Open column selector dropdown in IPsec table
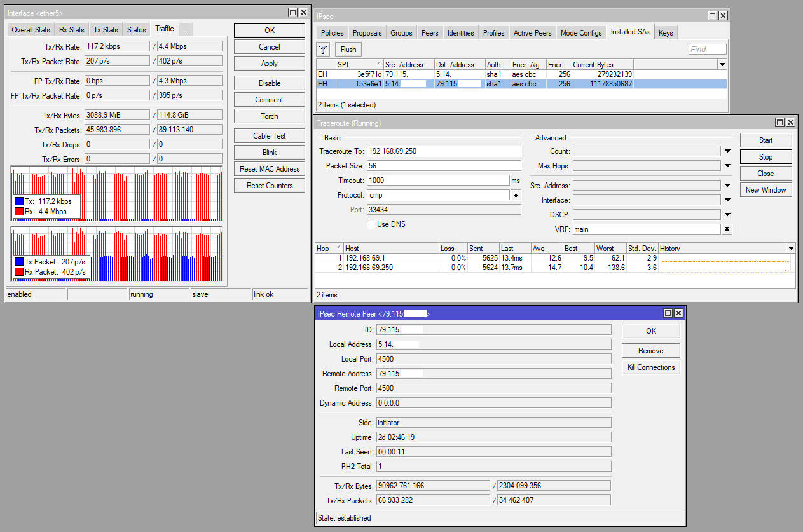The image size is (803, 532). click(x=722, y=64)
